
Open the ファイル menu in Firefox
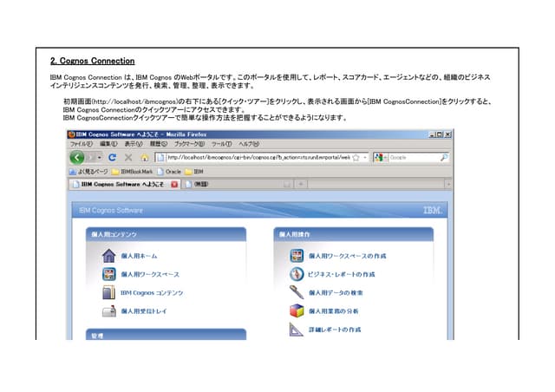81,144
